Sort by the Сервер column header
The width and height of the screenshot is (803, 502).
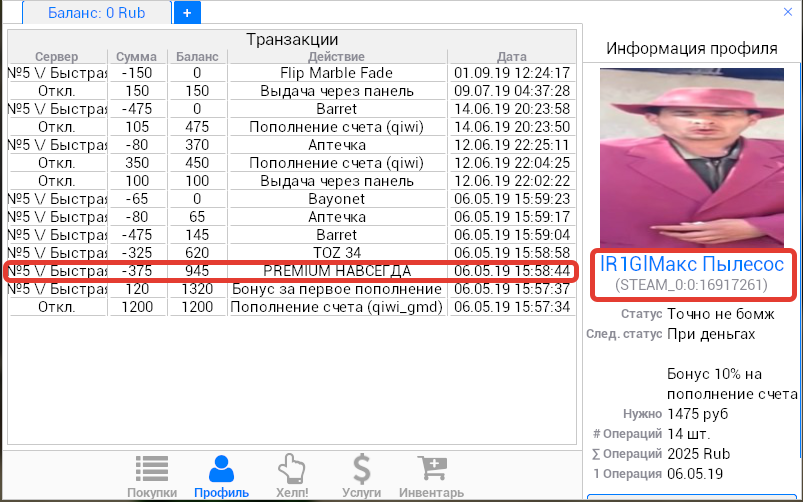tap(56, 56)
